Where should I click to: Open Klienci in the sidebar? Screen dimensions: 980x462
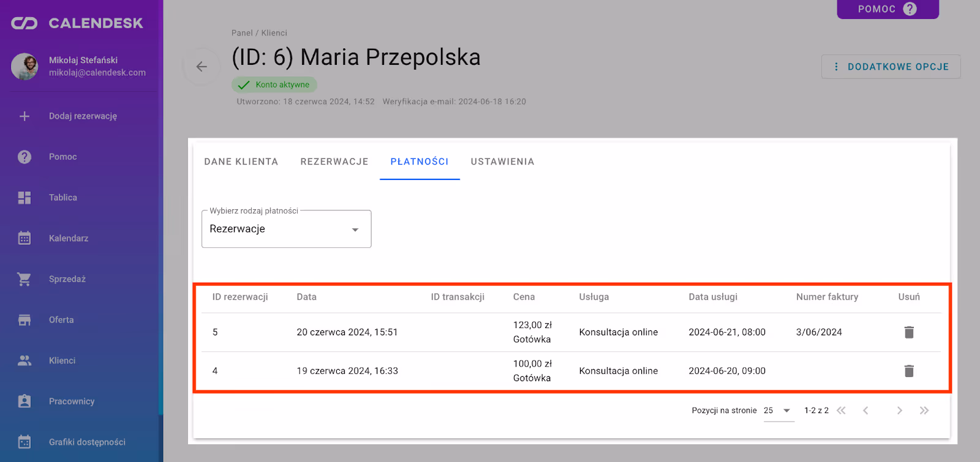click(62, 360)
